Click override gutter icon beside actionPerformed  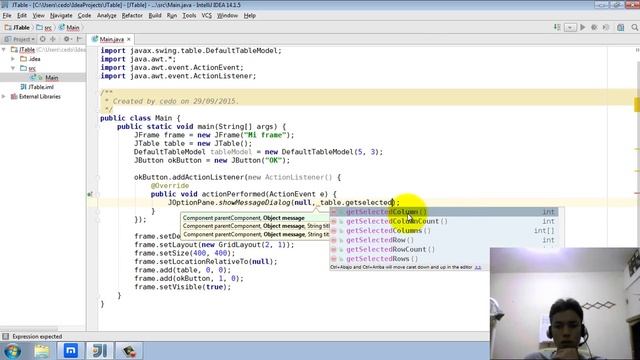point(90,194)
